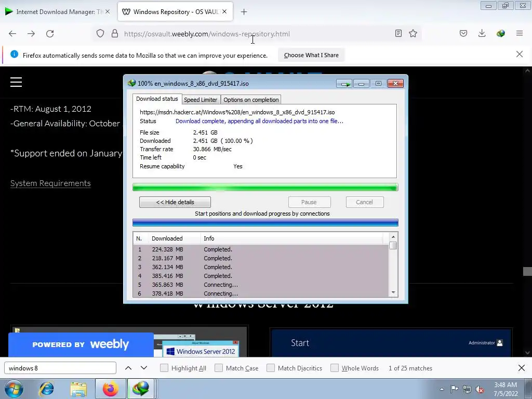Close the Windows Repository tab
Viewport: 532px width, 399px height.
click(224, 11)
